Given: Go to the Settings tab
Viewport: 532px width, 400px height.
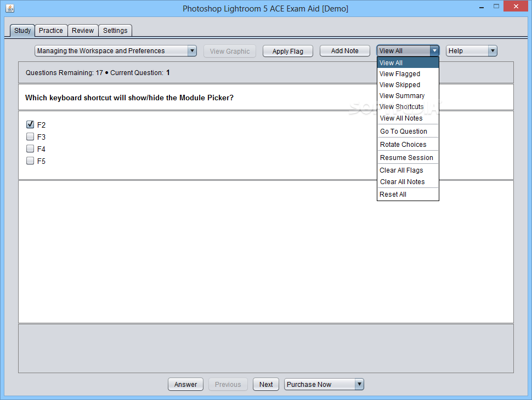Looking at the screenshot, I should (115, 31).
